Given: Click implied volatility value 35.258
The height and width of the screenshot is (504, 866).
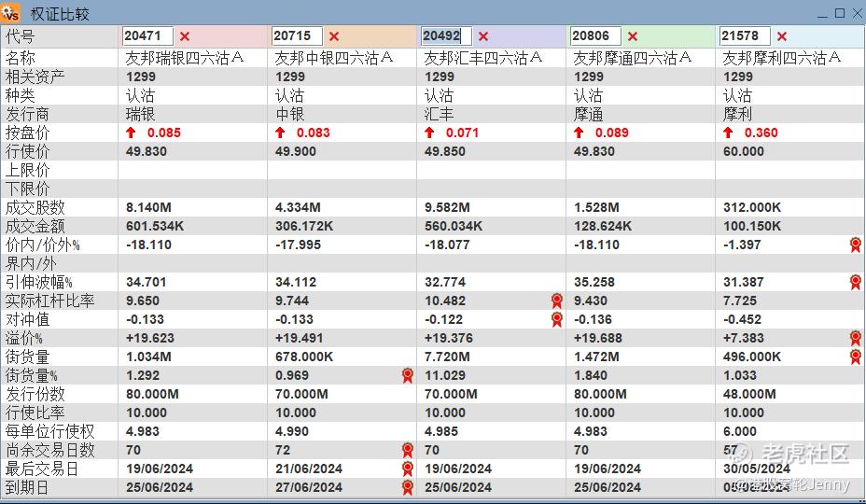Looking at the screenshot, I should pyautogui.click(x=594, y=283).
